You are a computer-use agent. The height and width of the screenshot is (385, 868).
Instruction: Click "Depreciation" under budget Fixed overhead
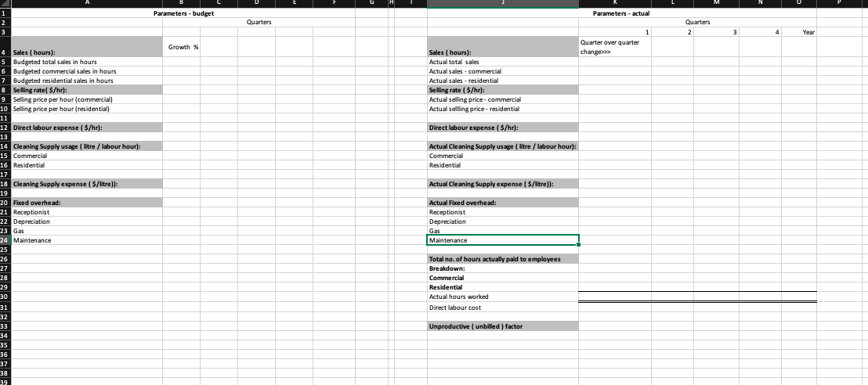click(87, 221)
